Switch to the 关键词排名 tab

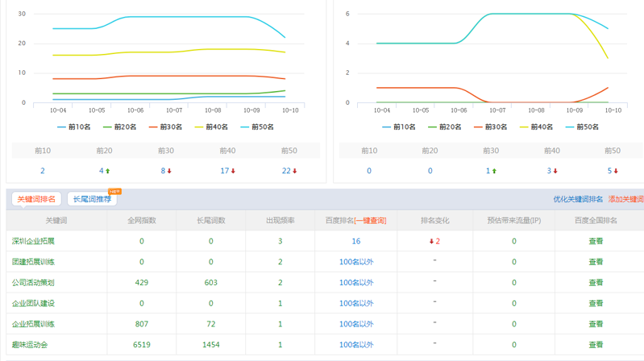pos(36,199)
